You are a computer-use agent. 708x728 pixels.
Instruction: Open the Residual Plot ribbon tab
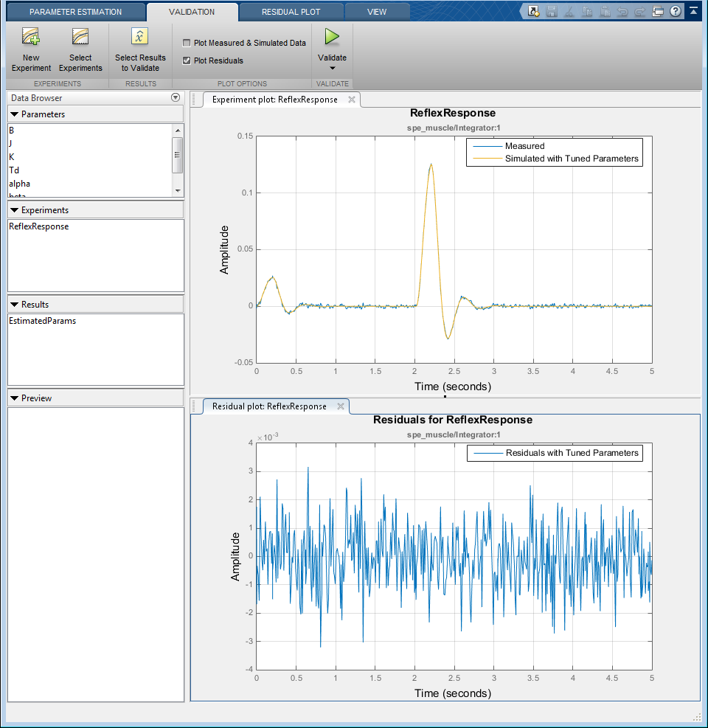[x=291, y=12]
